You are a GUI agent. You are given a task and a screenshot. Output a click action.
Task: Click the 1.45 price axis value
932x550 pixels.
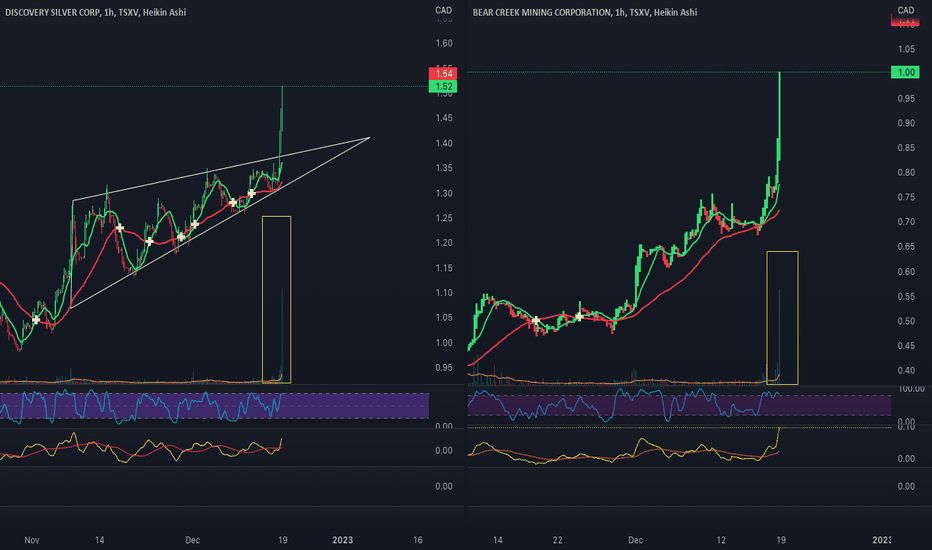443,118
